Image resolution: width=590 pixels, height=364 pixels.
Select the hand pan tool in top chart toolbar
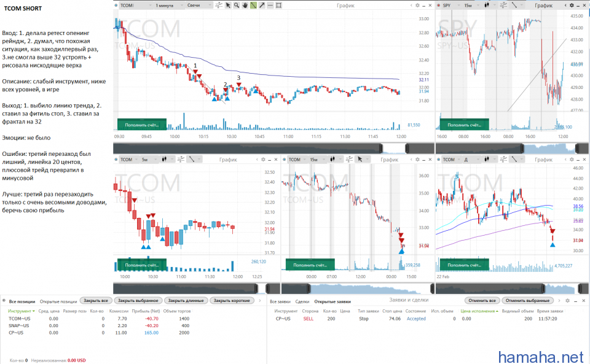pos(245,5)
